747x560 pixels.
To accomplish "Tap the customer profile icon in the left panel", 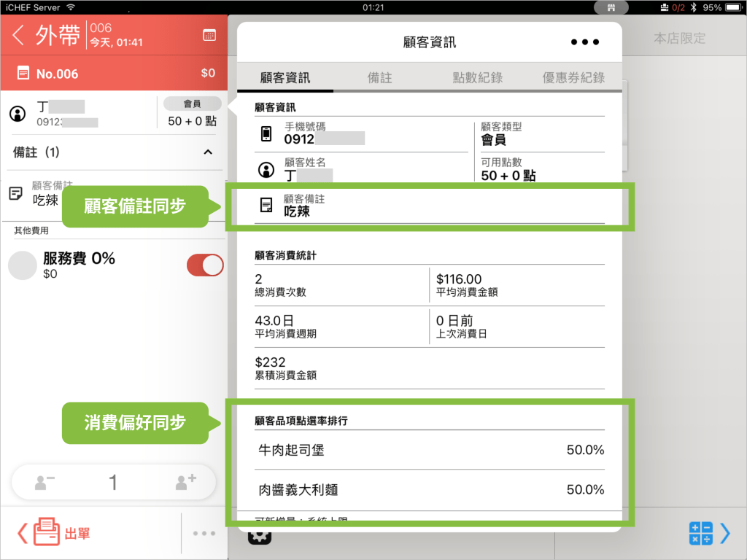I will click(x=18, y=114).
